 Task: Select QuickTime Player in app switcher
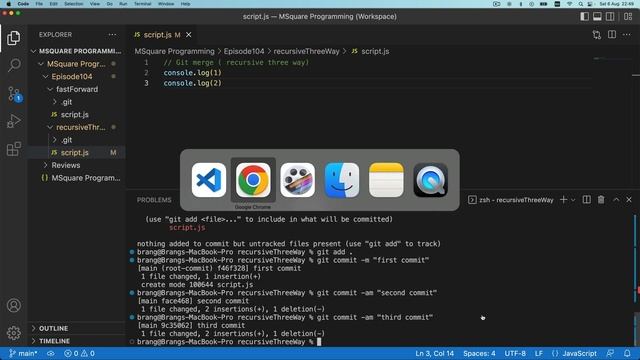click(431, 180)
